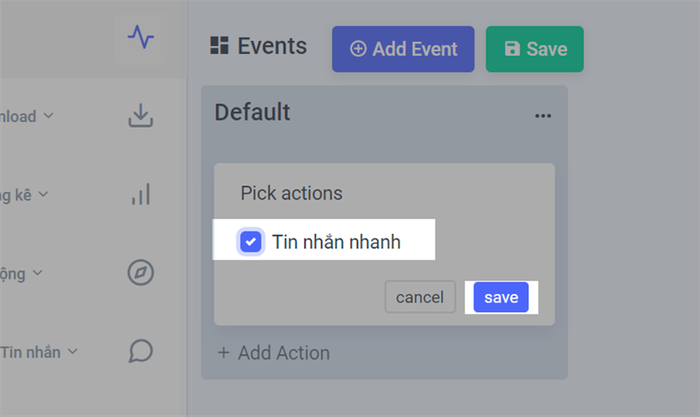This screenshot has width=700, height=417.
Task: Click the Add Event button
Action: 403,49
